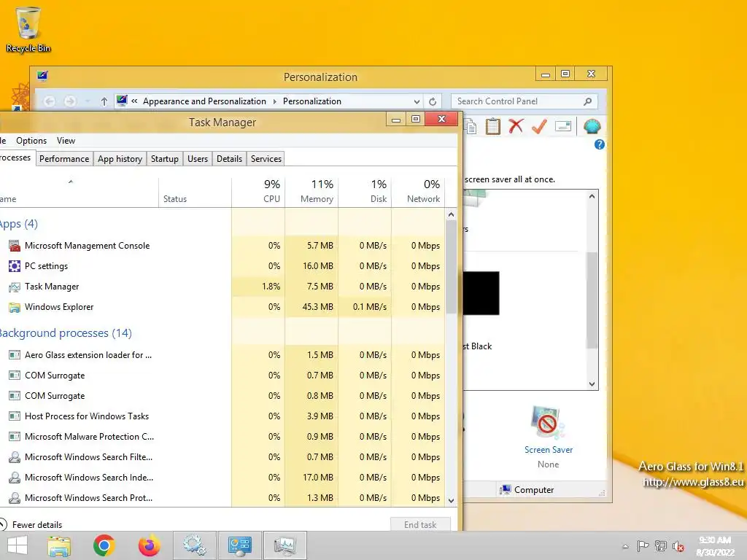Click the copy icon in Personalization toolbar
The image size is (747, 560).
point(470,127)
